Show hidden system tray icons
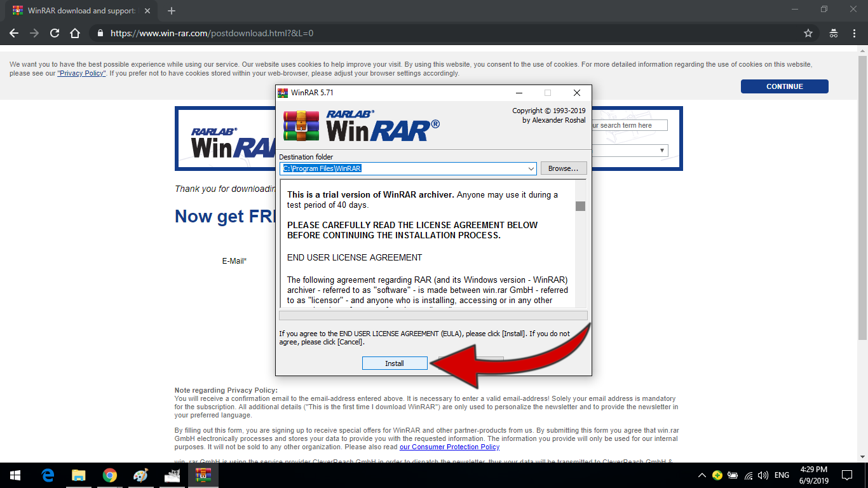Viewport: 868px width, 488px height. (702, 475)
